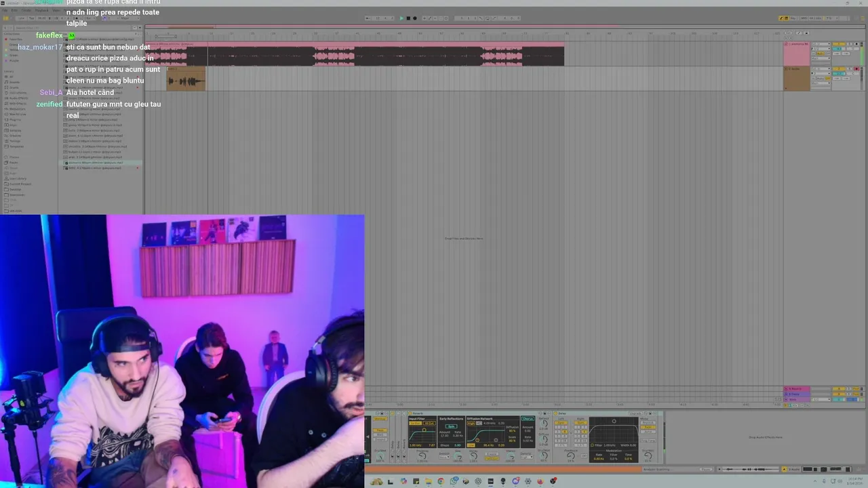Select the A Reverb return track

click(796, 389)
